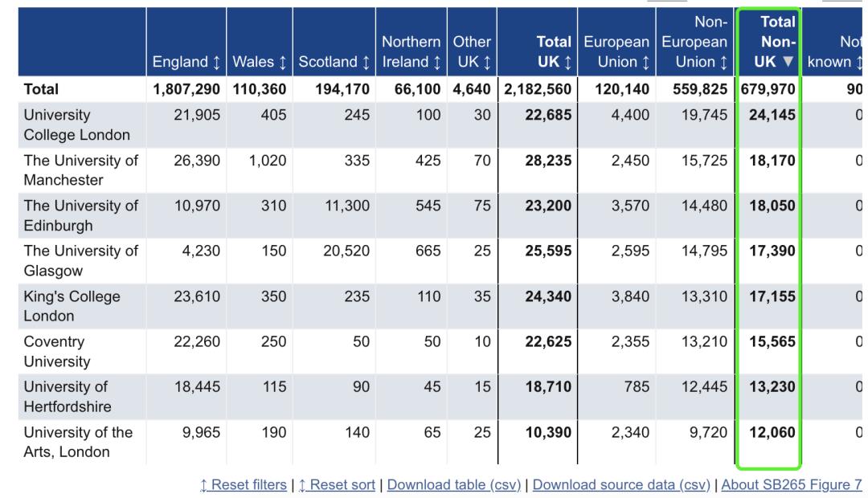
Task: Select Coventry University row label
Action: pyautogui.click(x=58, y=351)
